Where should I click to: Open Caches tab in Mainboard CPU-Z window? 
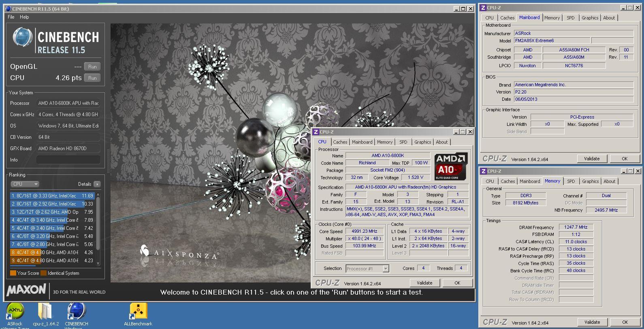coord(508,18)
